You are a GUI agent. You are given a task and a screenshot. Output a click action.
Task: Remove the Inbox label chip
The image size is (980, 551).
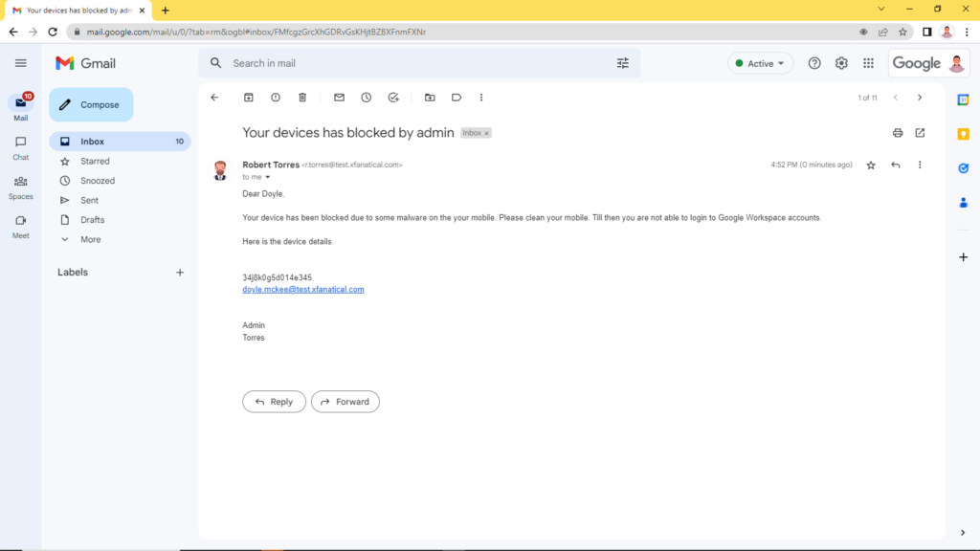point(487,133)
